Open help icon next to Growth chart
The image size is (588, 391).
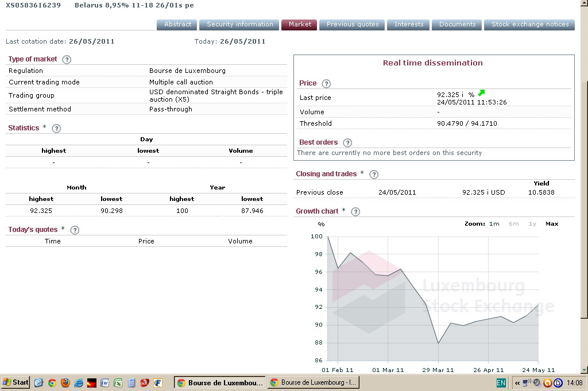pos(355,212)
